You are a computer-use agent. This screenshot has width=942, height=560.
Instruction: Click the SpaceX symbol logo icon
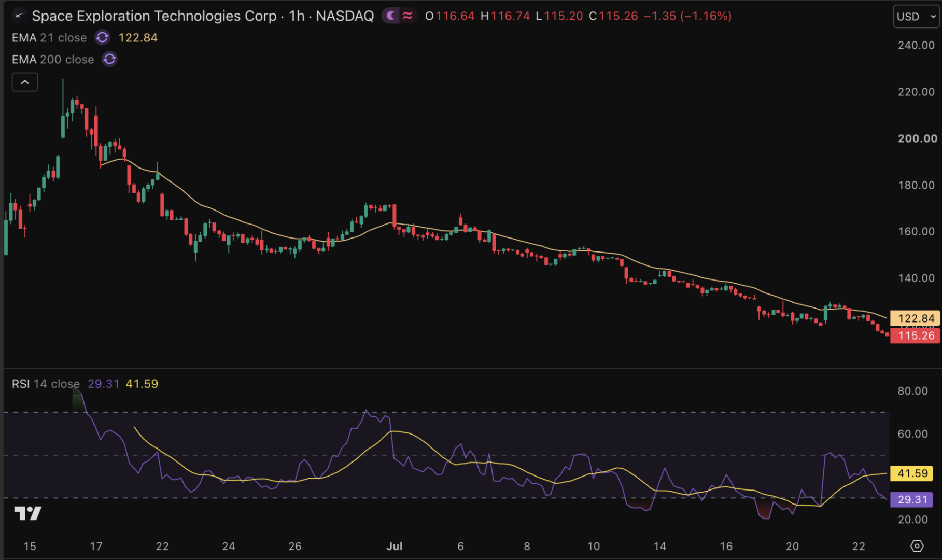[19, 16]
